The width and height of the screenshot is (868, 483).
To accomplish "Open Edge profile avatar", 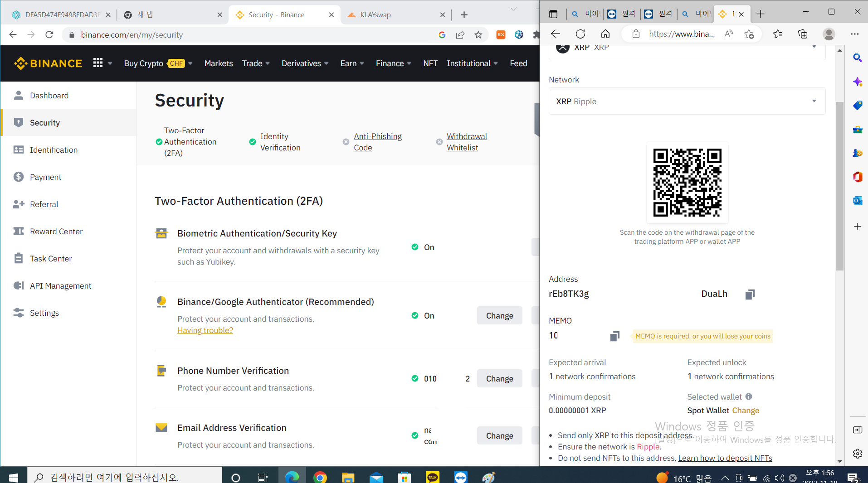I will coord(829,34).
